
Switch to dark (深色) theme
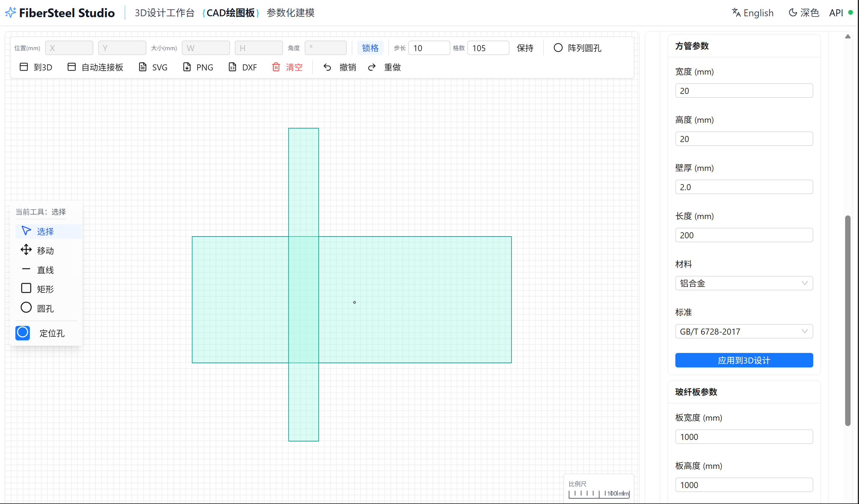[x=804, y=13]
